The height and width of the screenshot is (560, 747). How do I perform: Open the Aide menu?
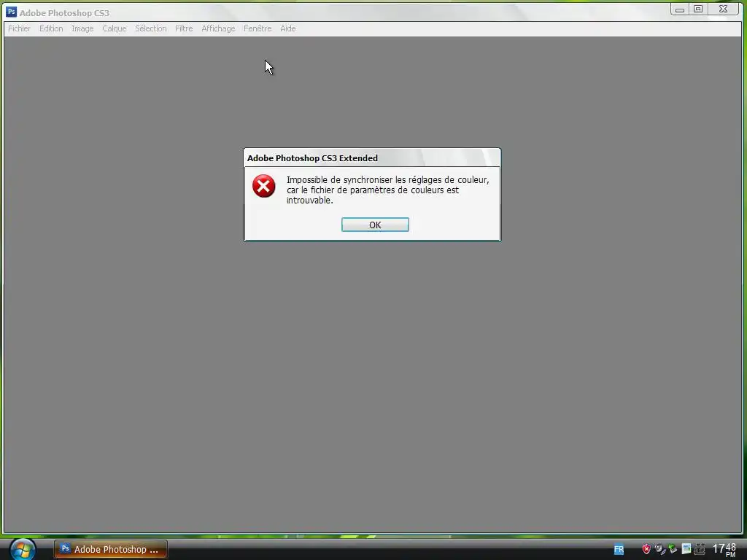[x=287, y=28]
